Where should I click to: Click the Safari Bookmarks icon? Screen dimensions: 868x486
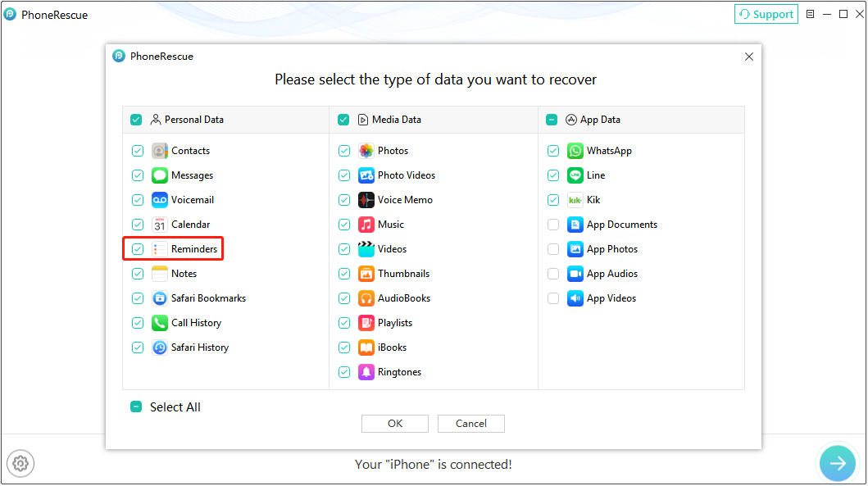160,298
